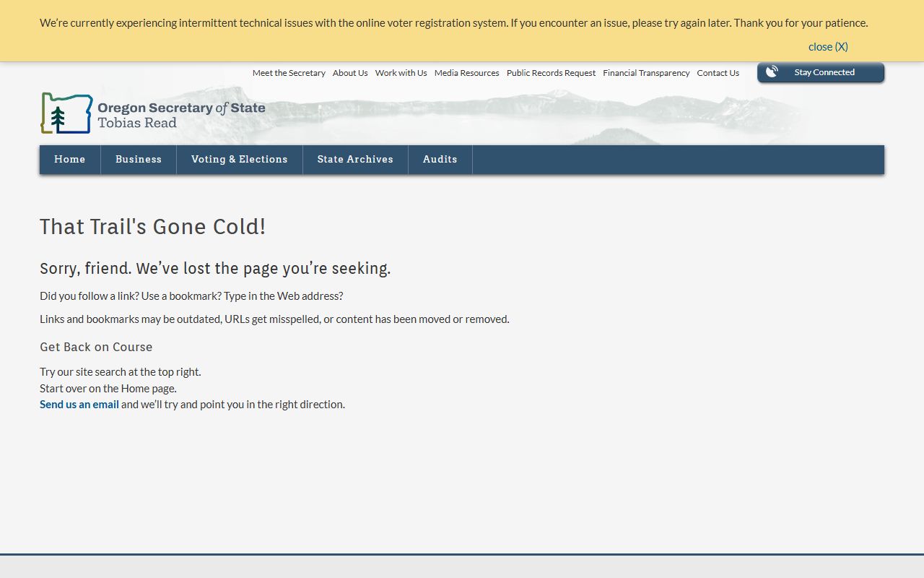Select Audits in the navigation bar

coord(440,160)
